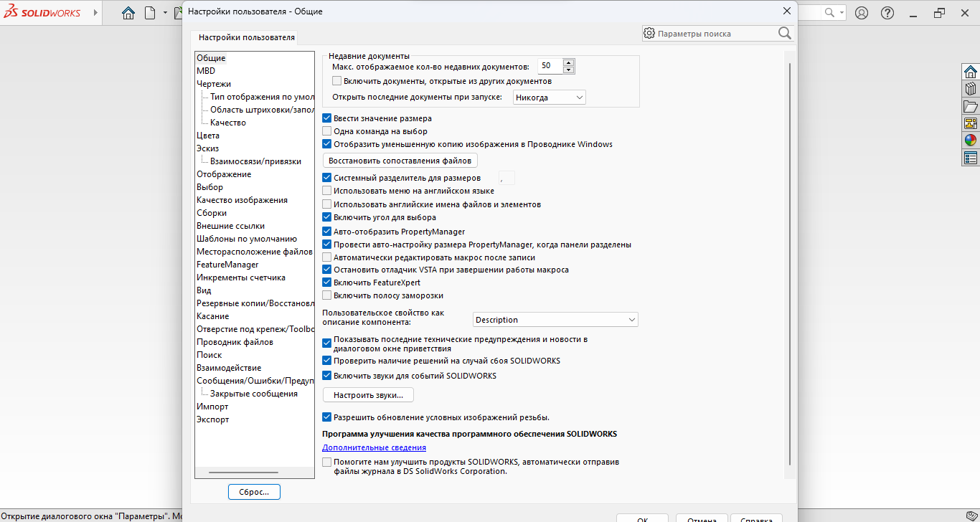Create new document via blank page icon

coord(149,13)
